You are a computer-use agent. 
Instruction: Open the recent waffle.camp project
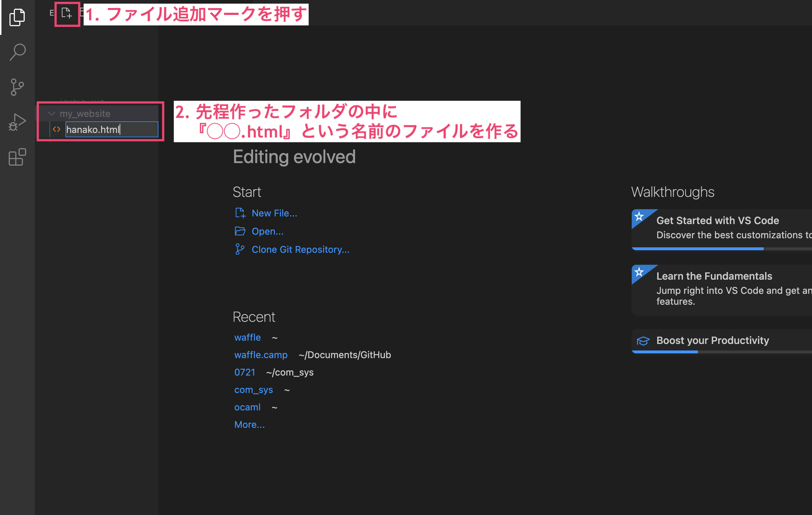(261, 355)
